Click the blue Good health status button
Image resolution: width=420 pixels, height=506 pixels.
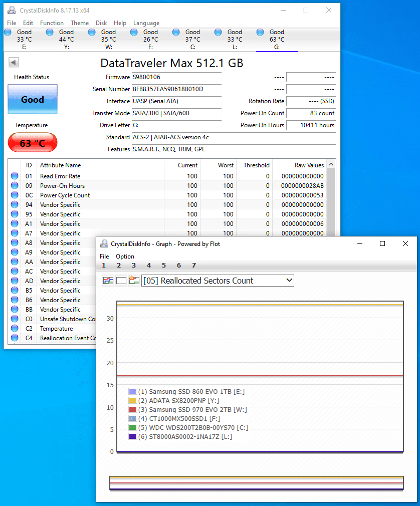33,99
